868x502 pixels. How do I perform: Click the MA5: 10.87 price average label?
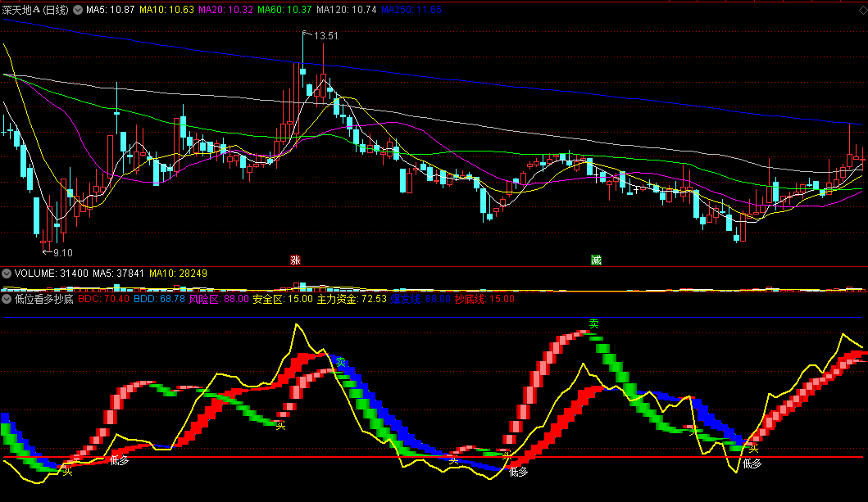point(110,10)
